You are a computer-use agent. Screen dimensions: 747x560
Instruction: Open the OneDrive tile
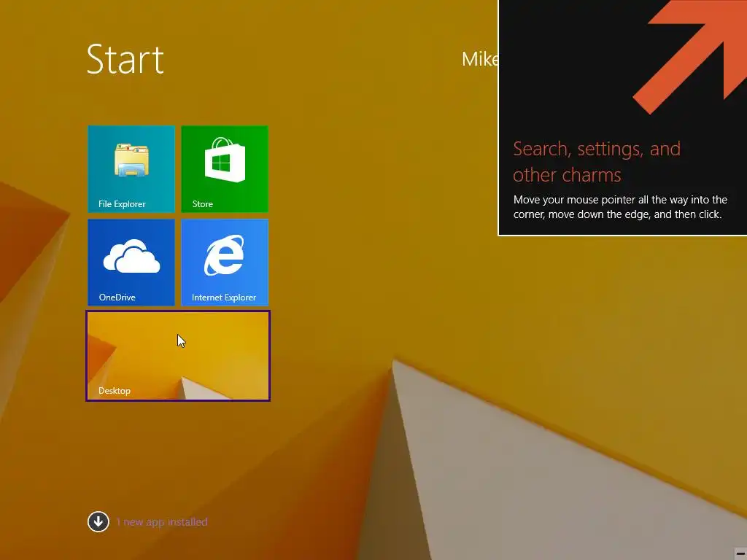point(131,262)
